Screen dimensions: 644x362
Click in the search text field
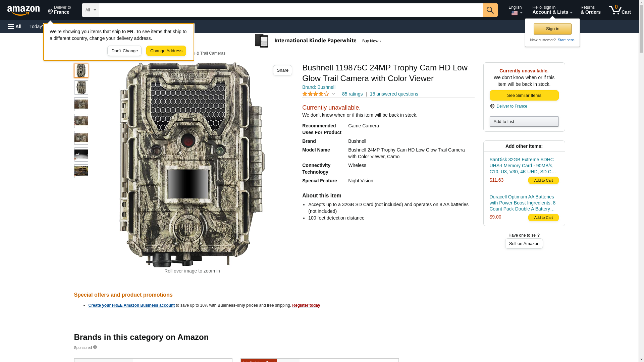pyautogui.click(x=290, y=10)
